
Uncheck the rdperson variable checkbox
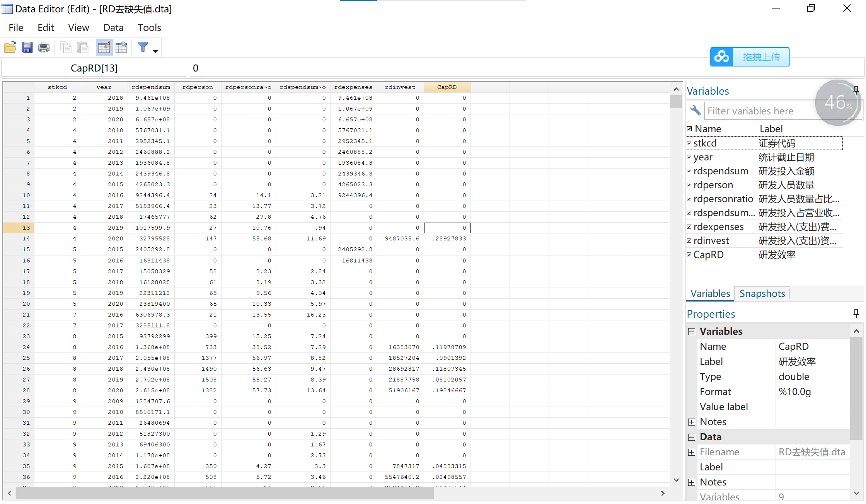689,185
